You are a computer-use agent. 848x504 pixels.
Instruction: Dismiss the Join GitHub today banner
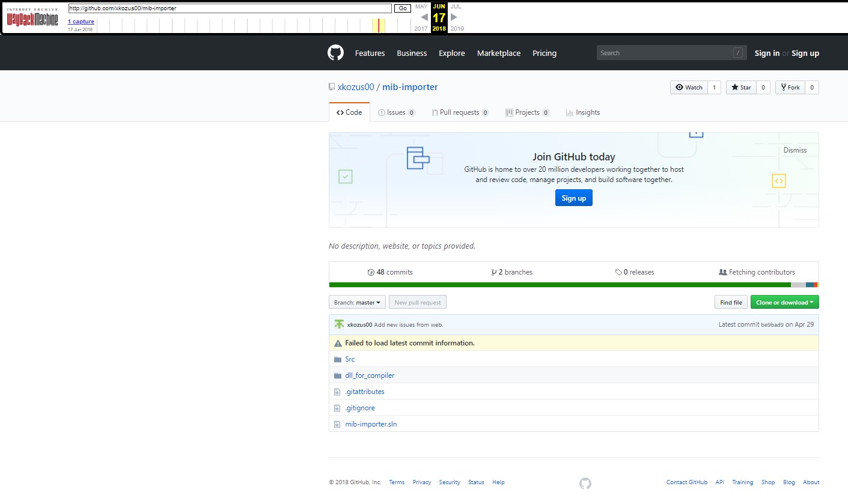click(x=795, y=150)
